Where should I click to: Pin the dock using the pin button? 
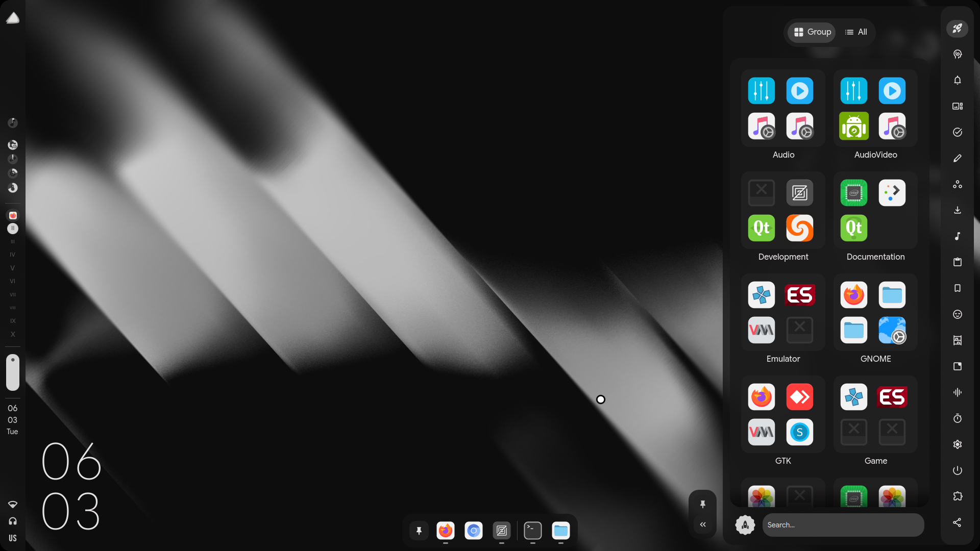coord(419,531)
